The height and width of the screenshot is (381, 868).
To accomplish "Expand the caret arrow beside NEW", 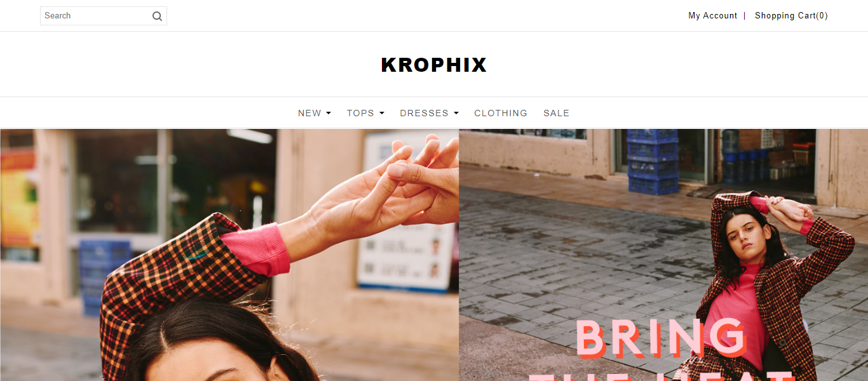I will point(329,113).
